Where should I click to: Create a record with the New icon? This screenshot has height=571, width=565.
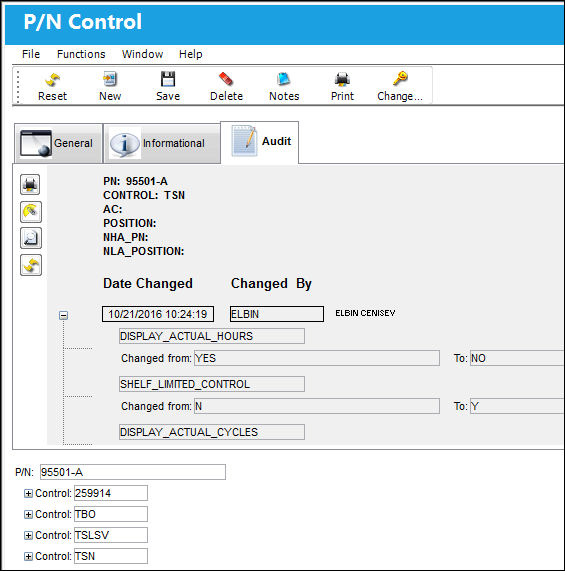110,79
